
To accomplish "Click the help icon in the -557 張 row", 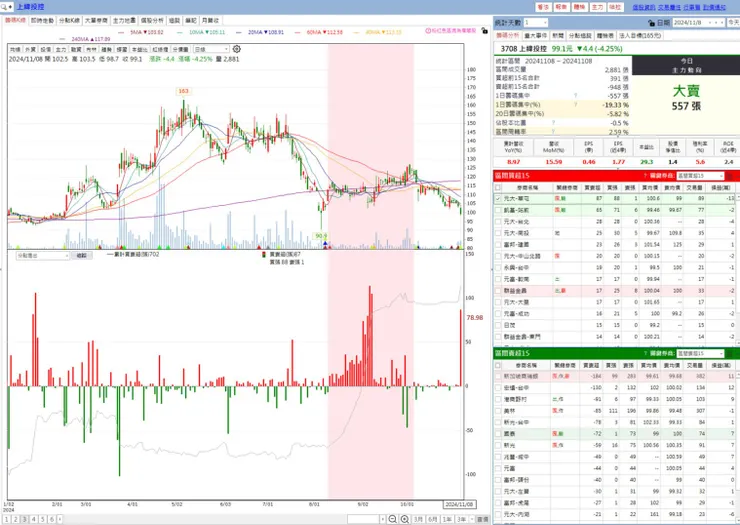I will 575,96.
